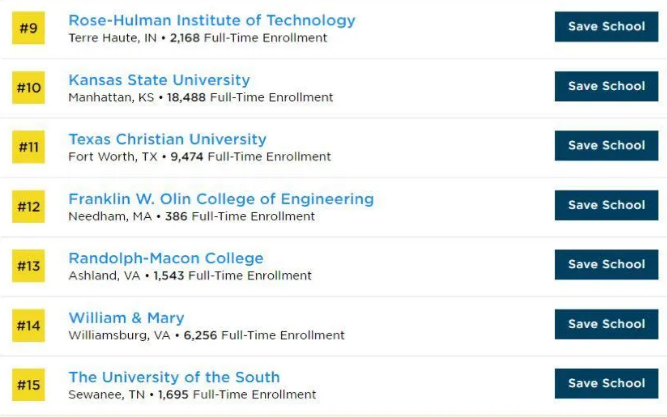This screenshot has height=417, width=667.
Task: Save The University of the South
Action: 606,383
